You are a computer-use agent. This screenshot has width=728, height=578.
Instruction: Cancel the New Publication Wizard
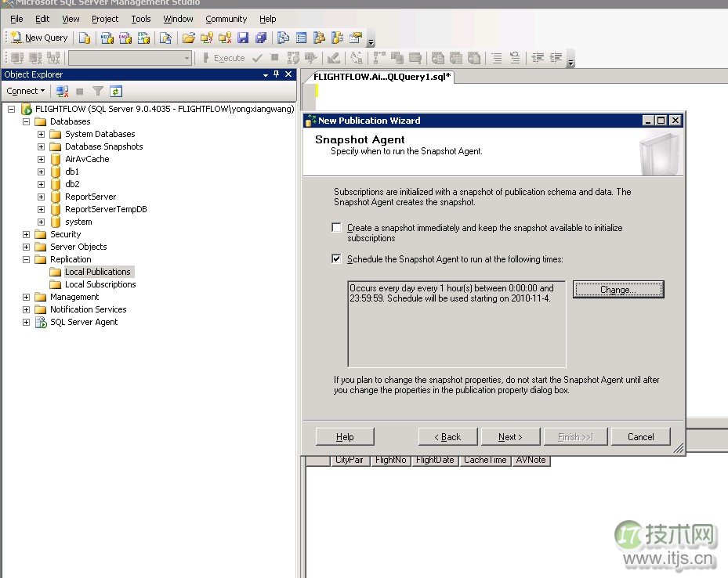[641, 437]
